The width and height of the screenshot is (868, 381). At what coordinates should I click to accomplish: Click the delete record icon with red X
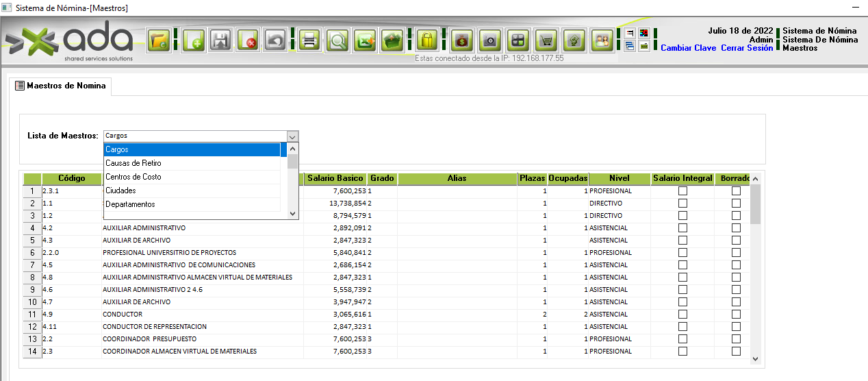[248, 40]
